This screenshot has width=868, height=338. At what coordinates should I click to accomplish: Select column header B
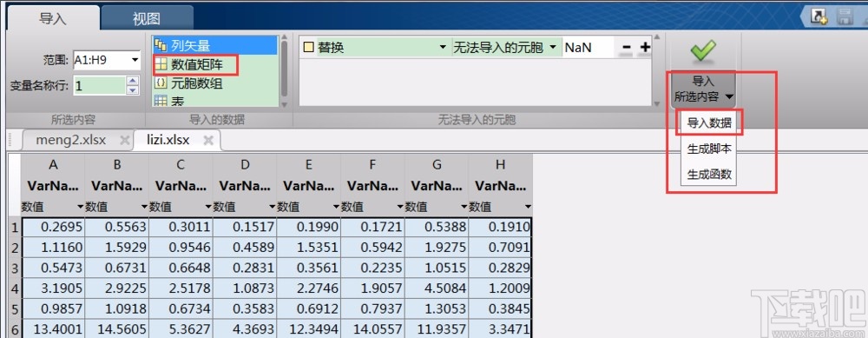[x=117, y=164]
